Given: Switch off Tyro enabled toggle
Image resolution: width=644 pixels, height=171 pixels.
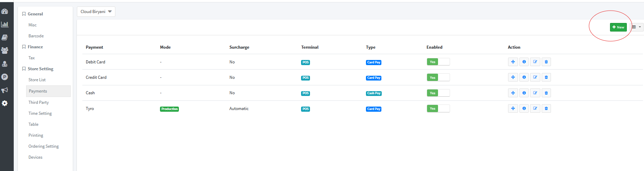Looking at the screenshot, I should tap(438, 109).
